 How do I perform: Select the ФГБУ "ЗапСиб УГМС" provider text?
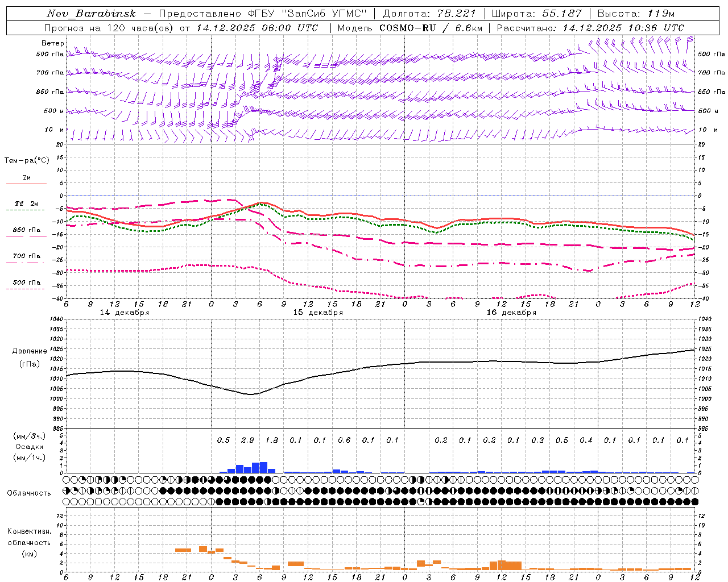pyautogui.click(x=308, y=14)
